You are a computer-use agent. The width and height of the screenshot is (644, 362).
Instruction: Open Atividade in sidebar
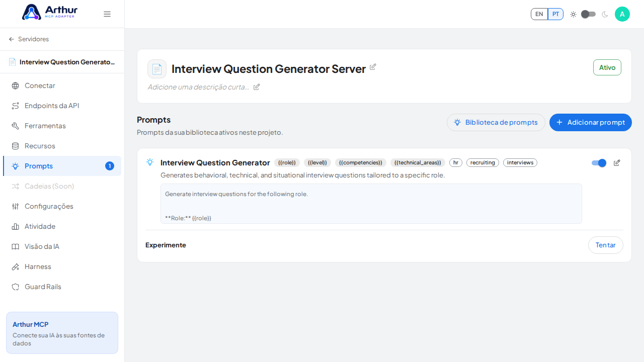(x=62, y=226)
